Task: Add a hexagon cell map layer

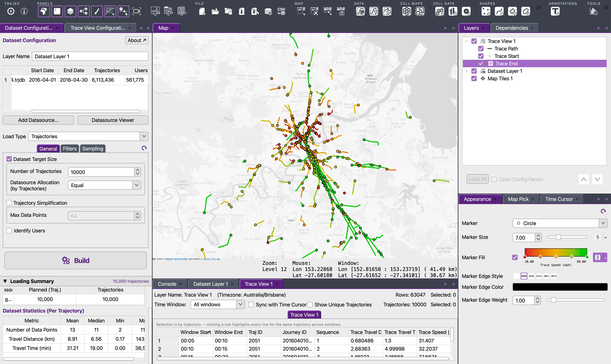Action: click(407, 11)
